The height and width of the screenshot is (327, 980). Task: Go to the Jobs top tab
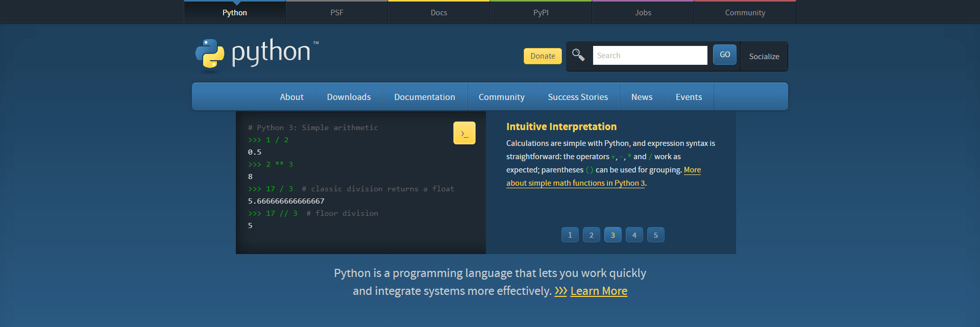(643, 13)
